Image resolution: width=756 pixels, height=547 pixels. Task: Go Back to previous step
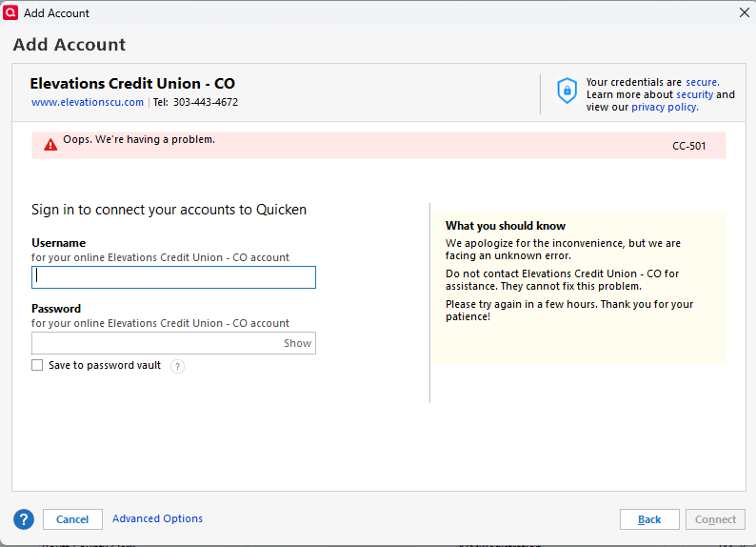click(x=649, y=519)
